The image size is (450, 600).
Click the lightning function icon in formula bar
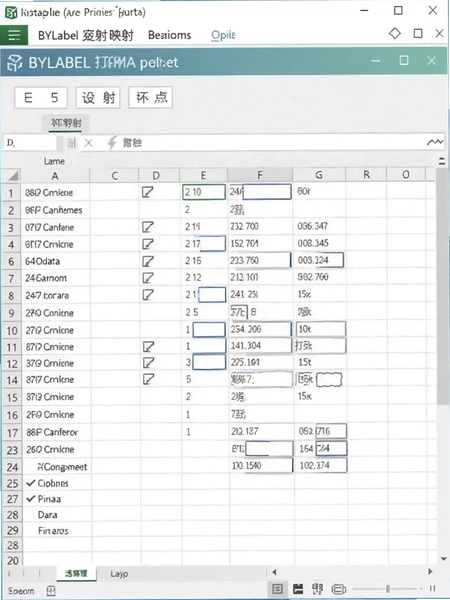(x=112, y=143)
